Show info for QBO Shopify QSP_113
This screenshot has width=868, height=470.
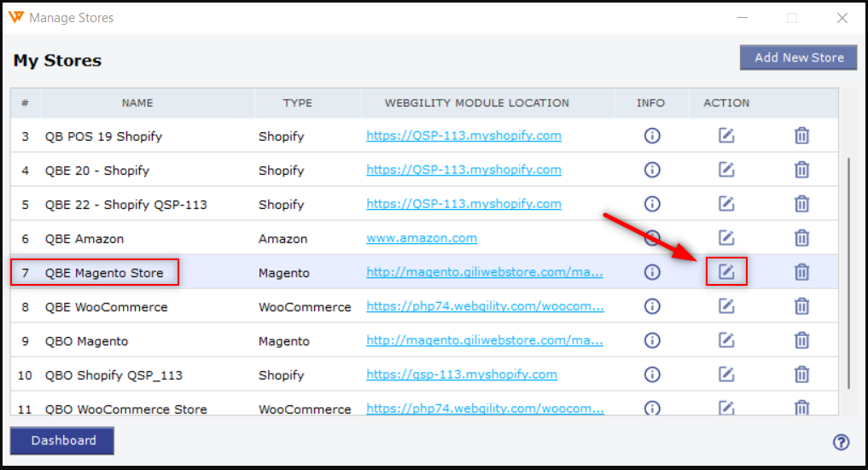click(652, 374)
